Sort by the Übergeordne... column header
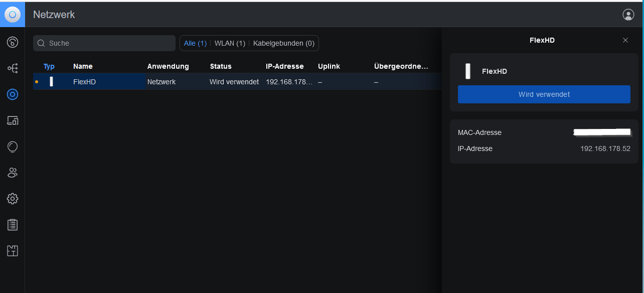The height and width of the screenshot is (293, 644). [401, 66]
